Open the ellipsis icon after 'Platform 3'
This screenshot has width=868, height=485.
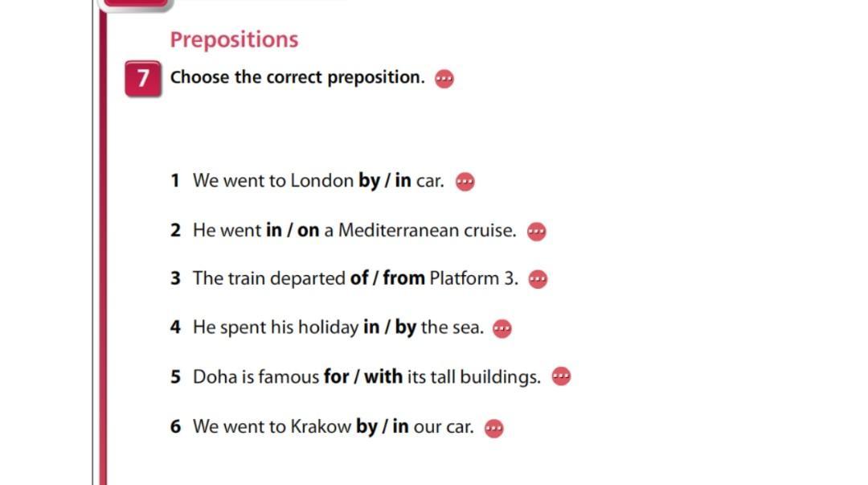(538, 280)
